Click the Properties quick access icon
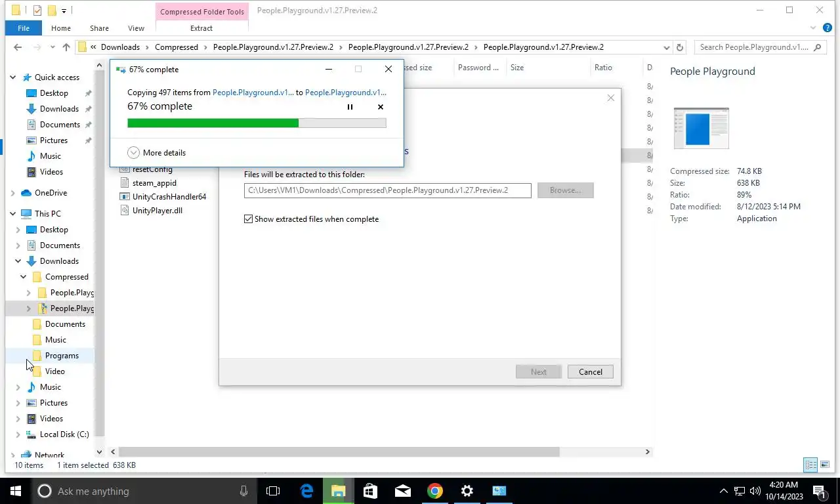840x504 pixels. coord(37,10)
